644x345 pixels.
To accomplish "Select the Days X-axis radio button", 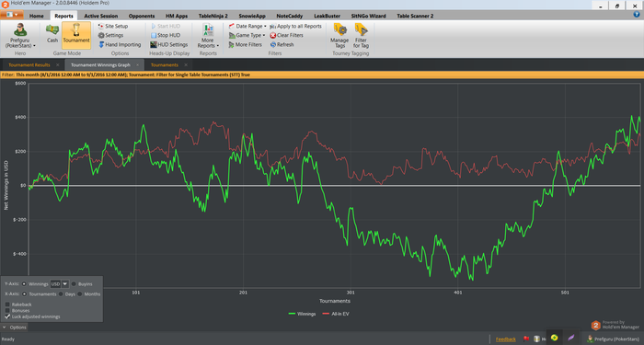I will (x=61, y=294).
